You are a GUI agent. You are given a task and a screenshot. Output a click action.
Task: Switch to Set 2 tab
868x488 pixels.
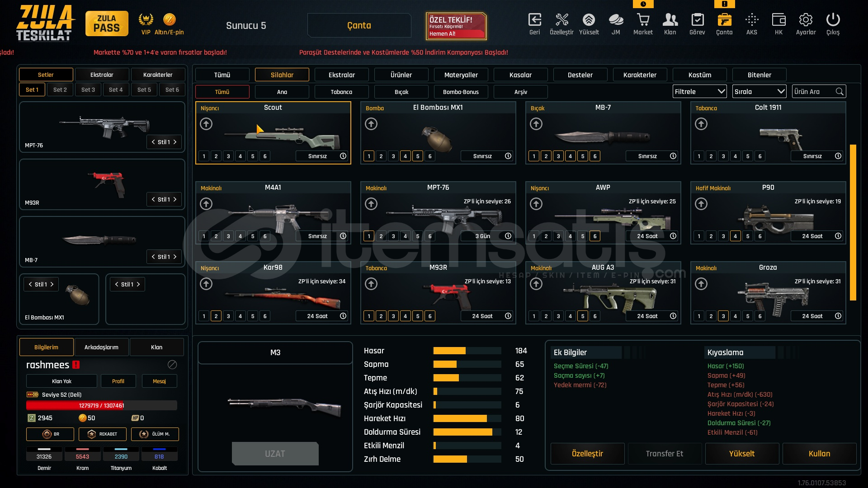[x=60, y=89]
